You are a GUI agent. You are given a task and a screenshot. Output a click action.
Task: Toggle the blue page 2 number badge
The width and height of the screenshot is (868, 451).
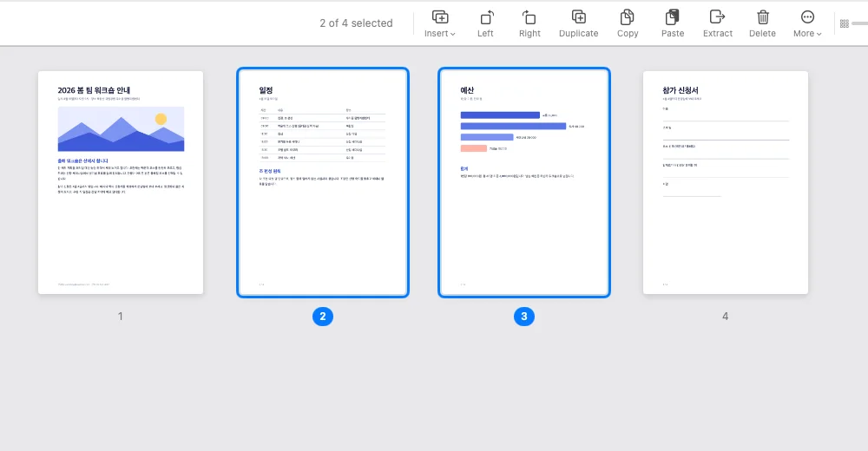pos(323,317)
